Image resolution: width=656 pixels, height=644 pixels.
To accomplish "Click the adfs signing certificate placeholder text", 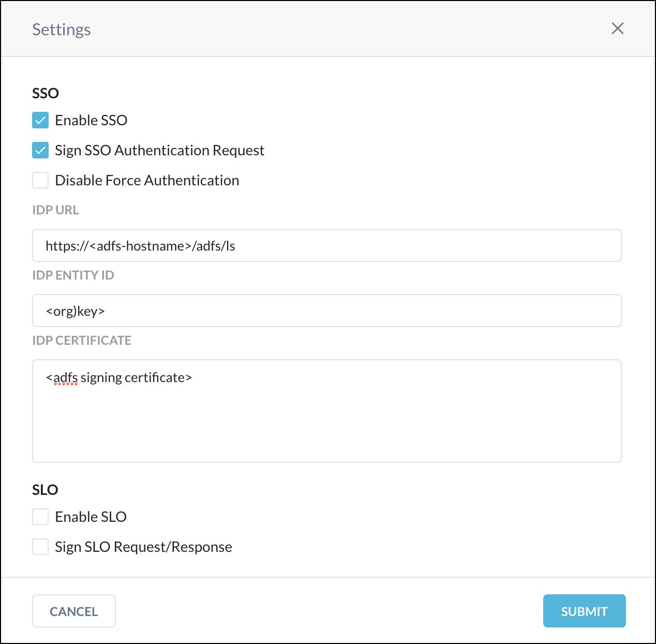I will [x=119, y=377].
